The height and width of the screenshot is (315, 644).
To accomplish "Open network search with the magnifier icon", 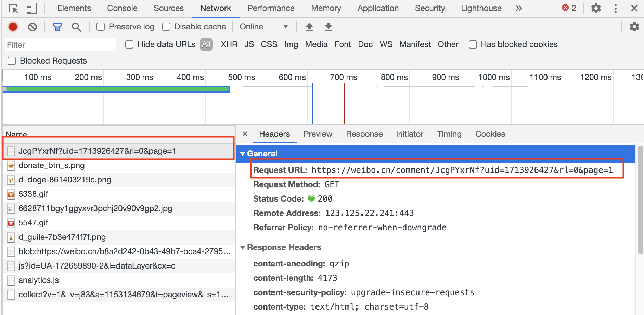I will coord(76,27).
